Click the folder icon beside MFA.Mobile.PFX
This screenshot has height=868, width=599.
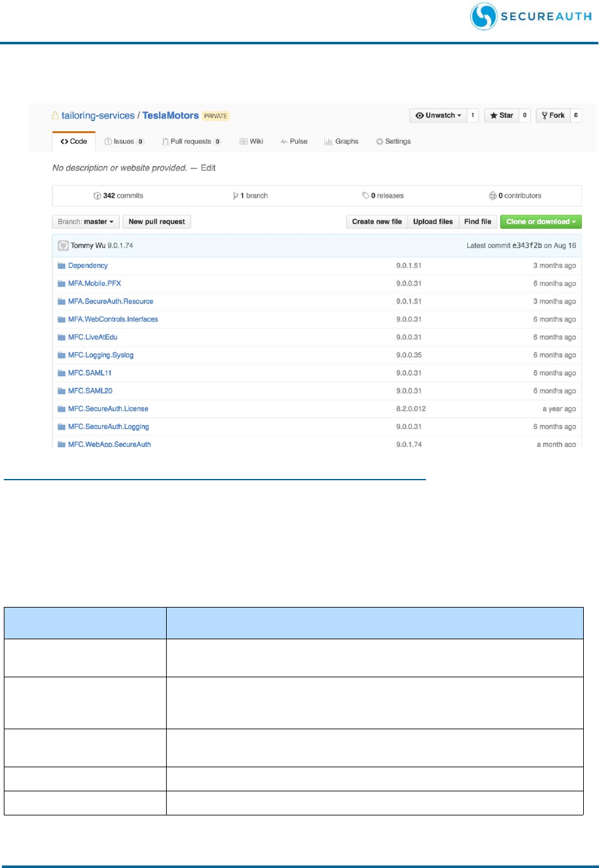tap(61, 283)
